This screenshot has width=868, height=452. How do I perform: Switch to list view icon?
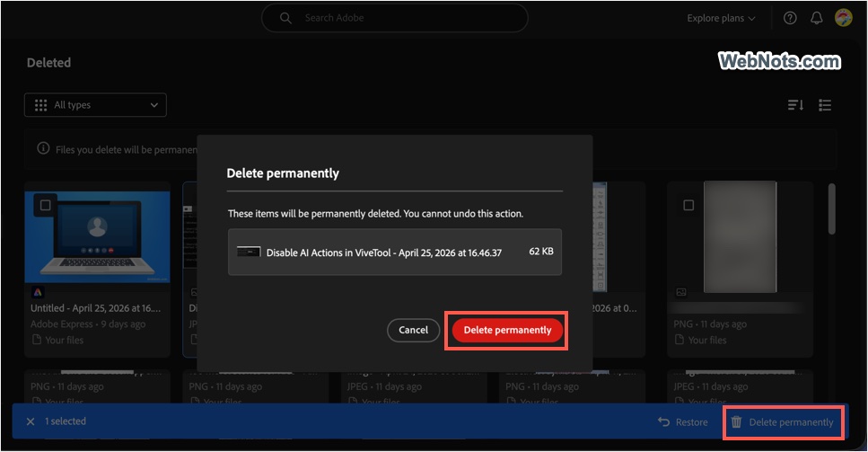pyautogui.click(x=825, y=105)
